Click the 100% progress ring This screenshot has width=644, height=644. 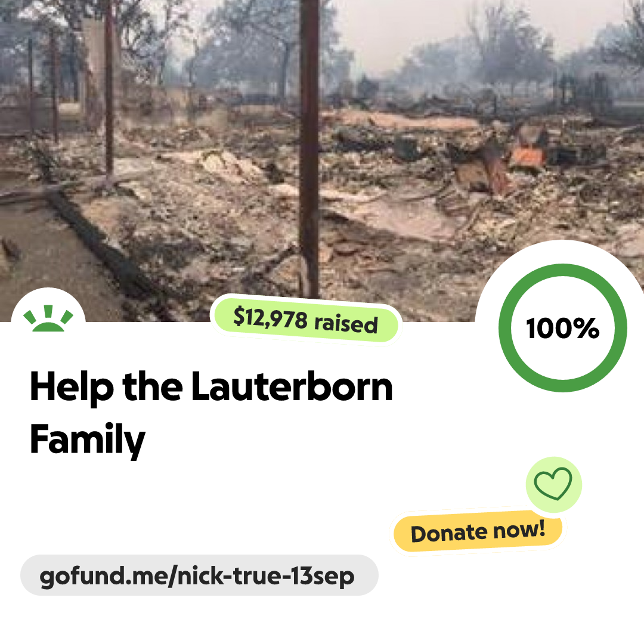point(563,328)
